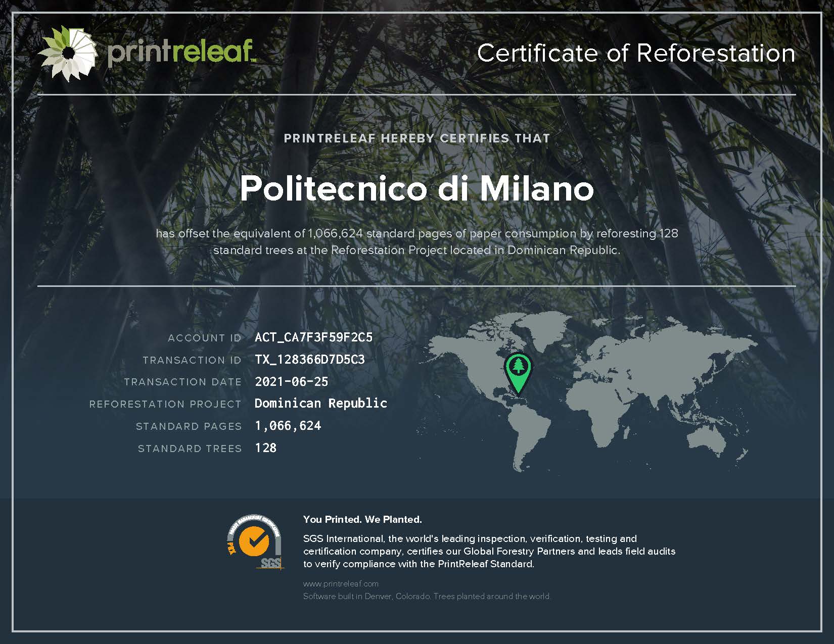Click the green tree map pin
Viewport: 834px width, 644px height.
click(518, 373)
